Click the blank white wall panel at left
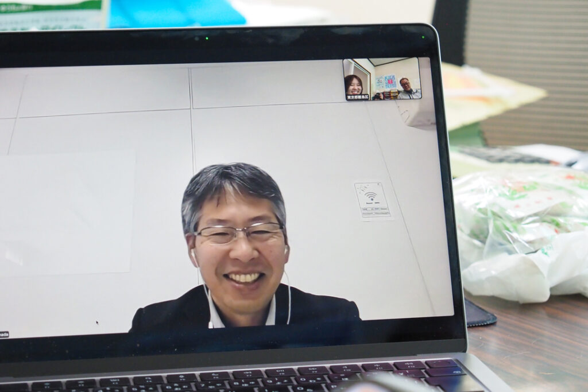The image size is (588, 392). (69, 212)
